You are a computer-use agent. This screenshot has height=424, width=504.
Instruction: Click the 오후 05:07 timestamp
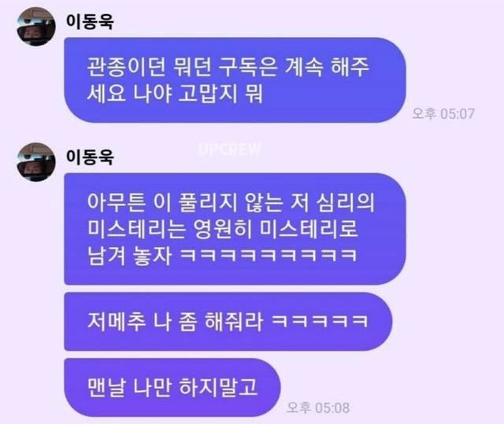coord(443,113)
